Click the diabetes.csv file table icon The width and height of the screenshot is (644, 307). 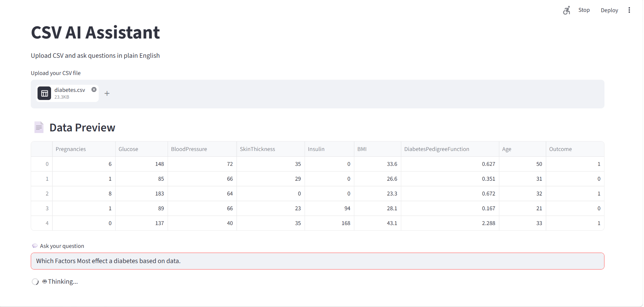click(x=44, y=94)
